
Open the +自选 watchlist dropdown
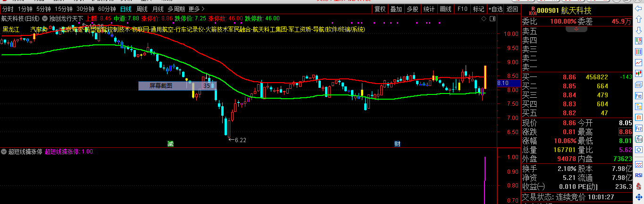[495, 9]
